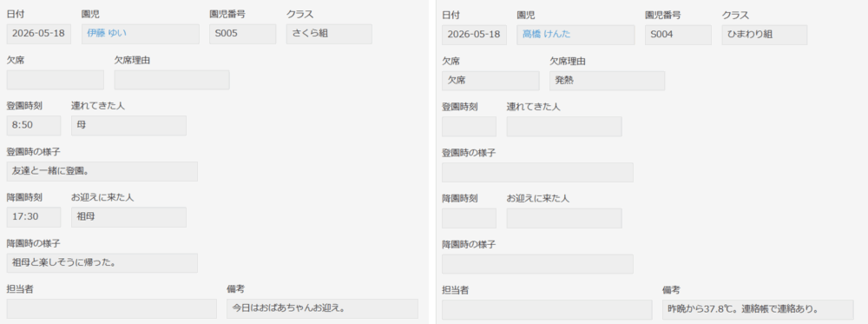Click the 17:30 departure time field

tap(34, 217)
